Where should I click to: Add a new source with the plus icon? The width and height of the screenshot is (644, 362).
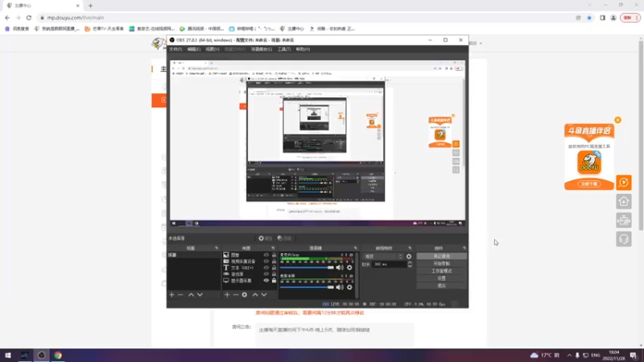227,294
